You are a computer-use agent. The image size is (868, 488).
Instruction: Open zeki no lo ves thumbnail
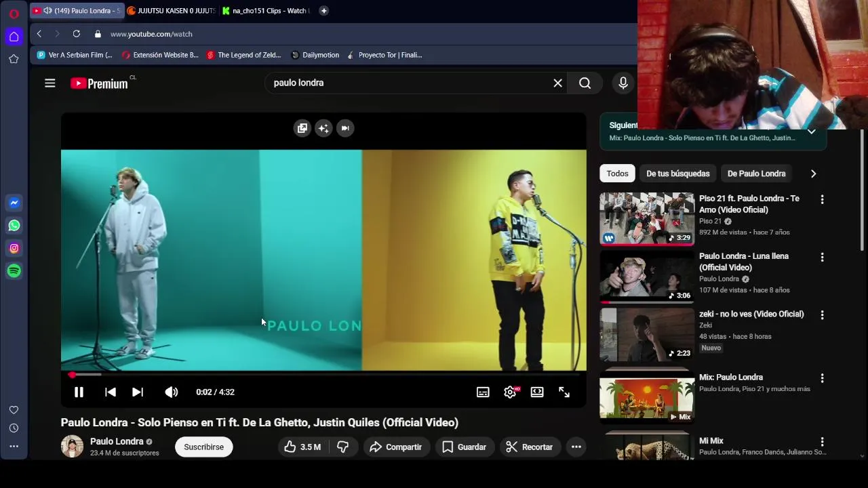tap(647, 334)
